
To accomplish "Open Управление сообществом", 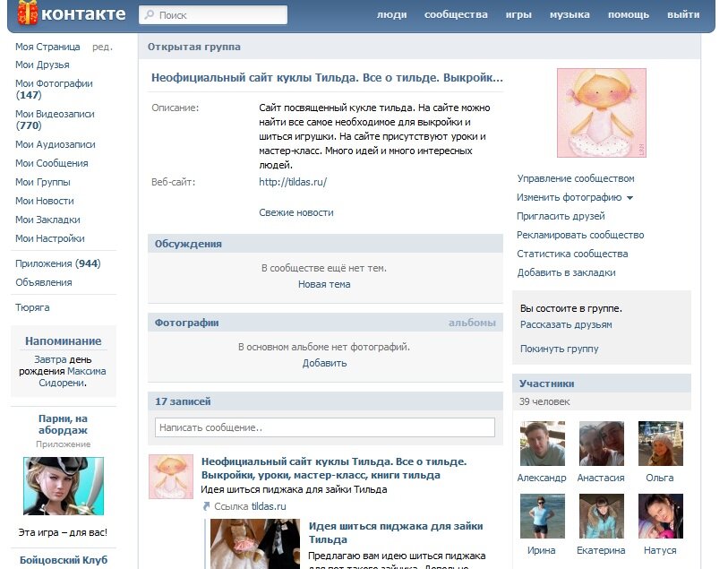I will [576, 178].
